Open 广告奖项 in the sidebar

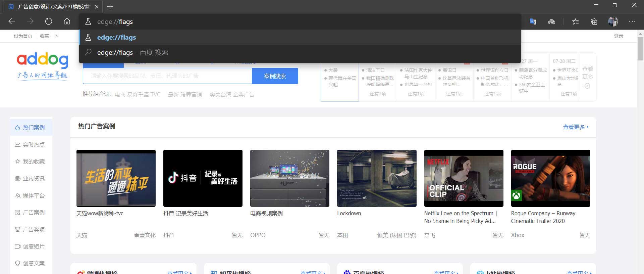31,229
